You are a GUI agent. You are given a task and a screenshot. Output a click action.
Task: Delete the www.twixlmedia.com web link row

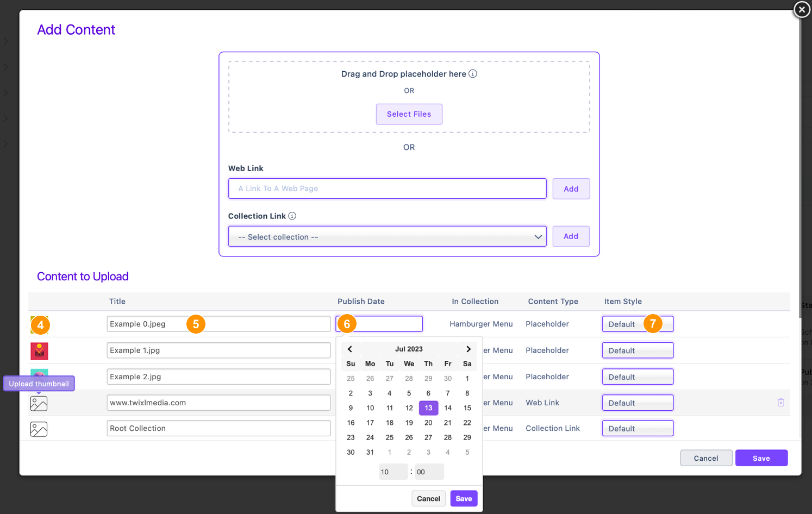781,403
